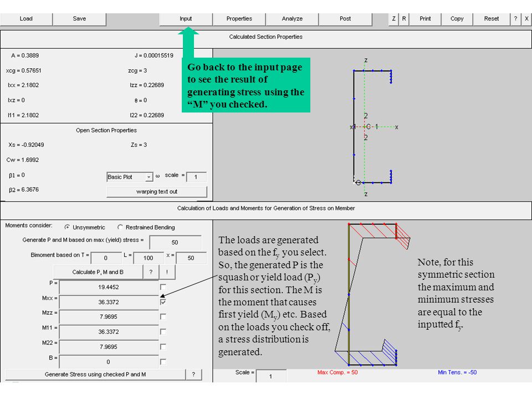Viewport: 532px width, 399px height.
Task: Click the 'Izz = 0.22689' value
Action: [147, 85]
